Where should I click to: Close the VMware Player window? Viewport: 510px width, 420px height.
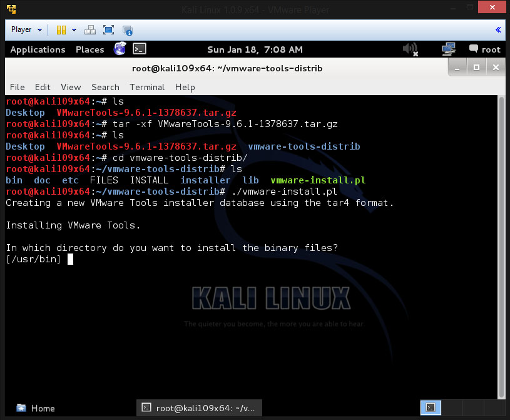point(492,7)
